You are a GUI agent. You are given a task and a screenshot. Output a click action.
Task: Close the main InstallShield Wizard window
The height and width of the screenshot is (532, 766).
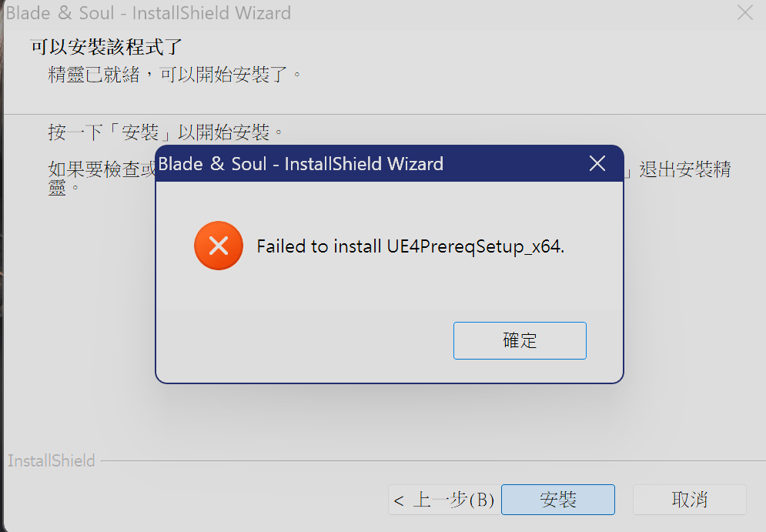[745, 12]
